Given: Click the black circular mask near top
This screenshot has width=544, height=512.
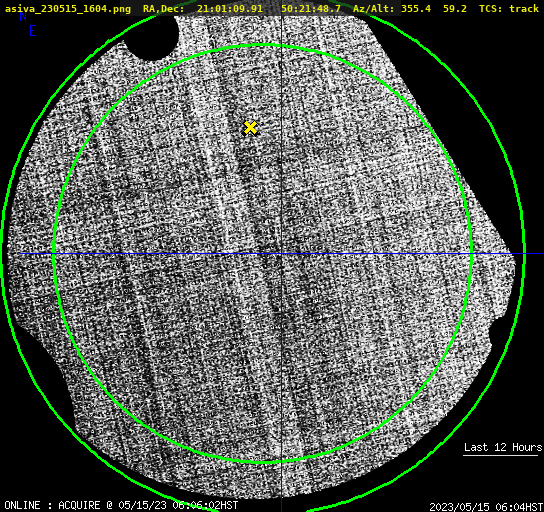Looking at the screenshot, I should pyautogui.click(x=152, y=36).
